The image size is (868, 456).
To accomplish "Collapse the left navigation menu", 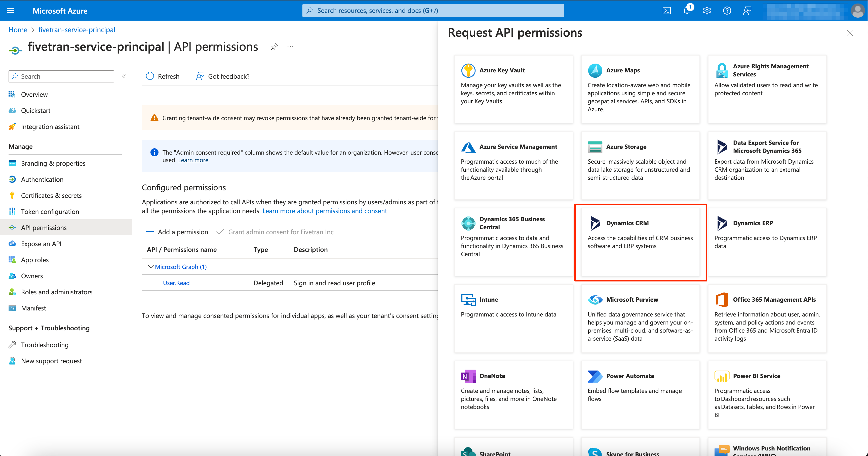I will click(x=124, y=76).
